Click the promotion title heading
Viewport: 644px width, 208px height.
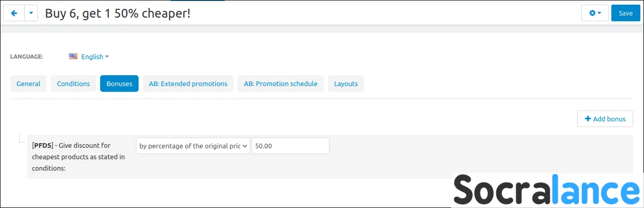118,13
